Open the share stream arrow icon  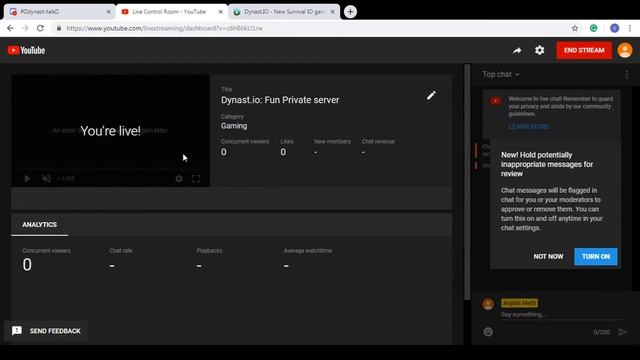(517, 50)
